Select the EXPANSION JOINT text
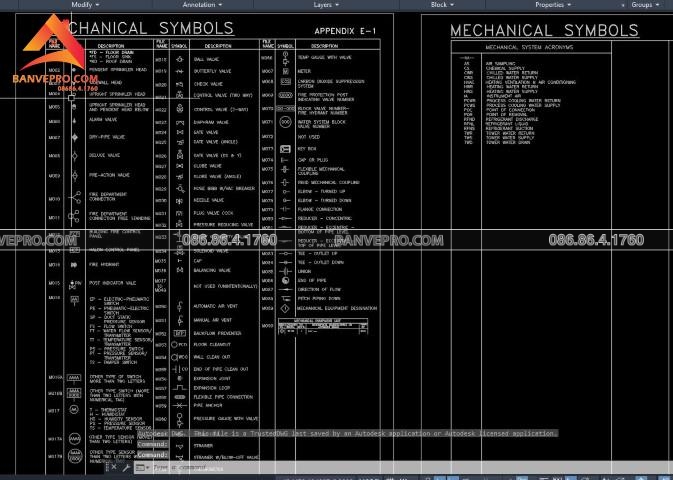The image size is (673, 480). point(212,379)
